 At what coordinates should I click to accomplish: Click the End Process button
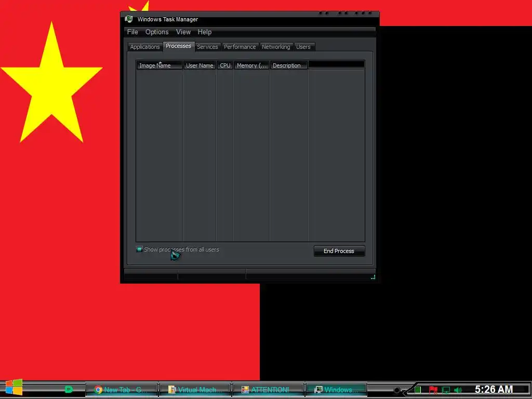coord(339,251)
